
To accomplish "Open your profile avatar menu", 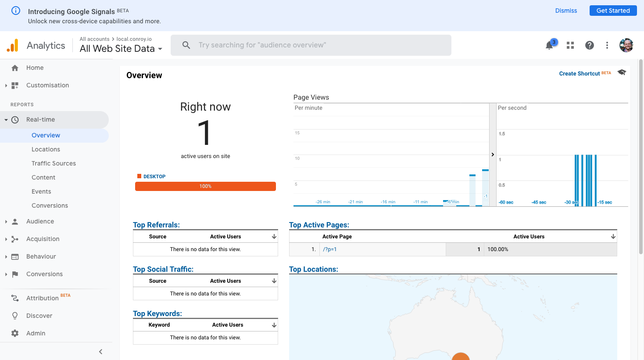I will click(626, 45).
